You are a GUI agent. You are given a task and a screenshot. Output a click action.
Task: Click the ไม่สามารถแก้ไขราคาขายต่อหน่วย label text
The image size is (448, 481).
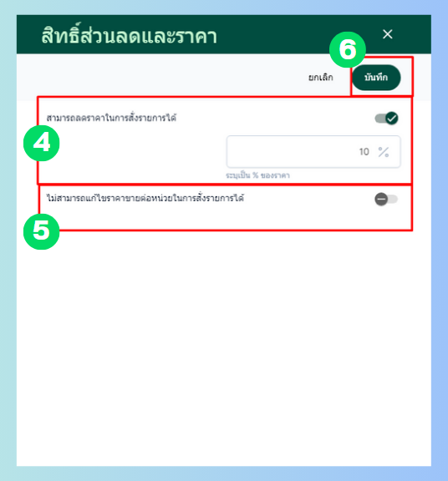(145, 198)
